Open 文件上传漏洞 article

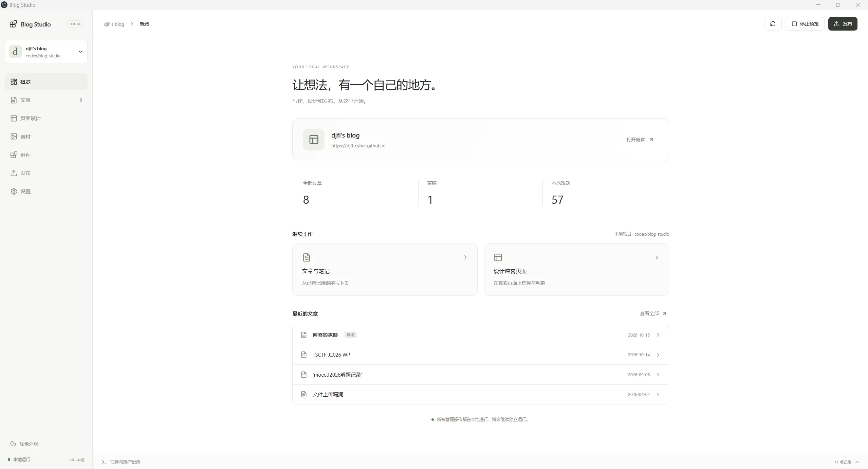[480, 394]
